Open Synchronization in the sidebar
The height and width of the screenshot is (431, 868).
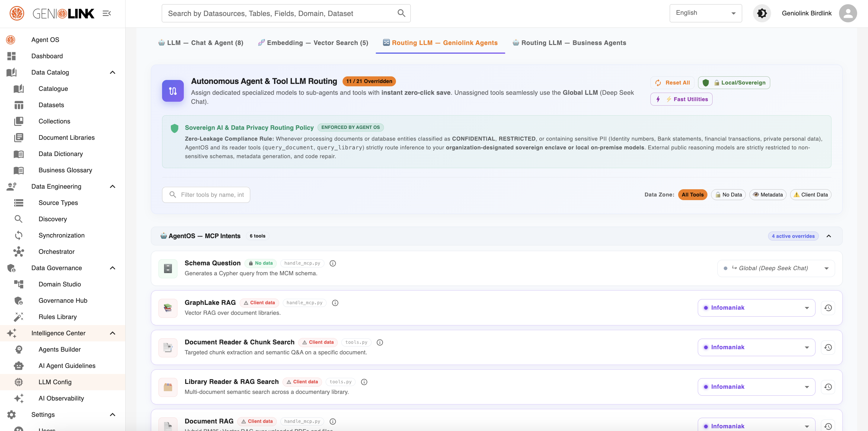pos(63,235)
